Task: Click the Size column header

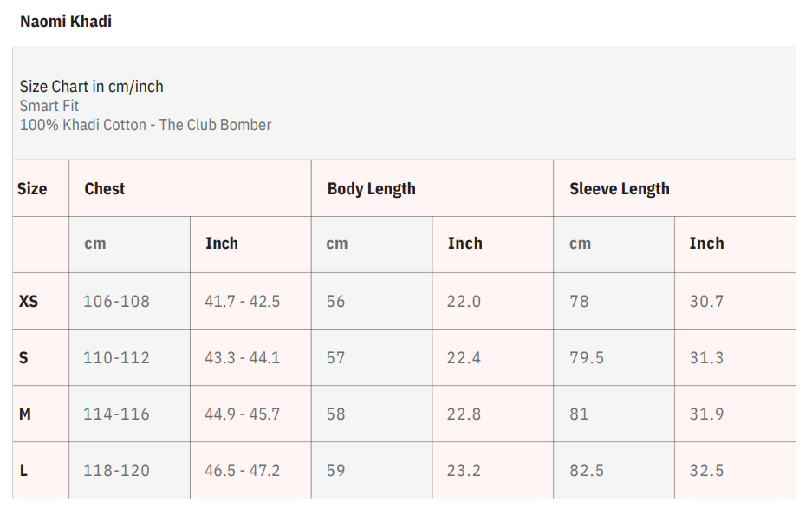Action: (x=32, y=189)
